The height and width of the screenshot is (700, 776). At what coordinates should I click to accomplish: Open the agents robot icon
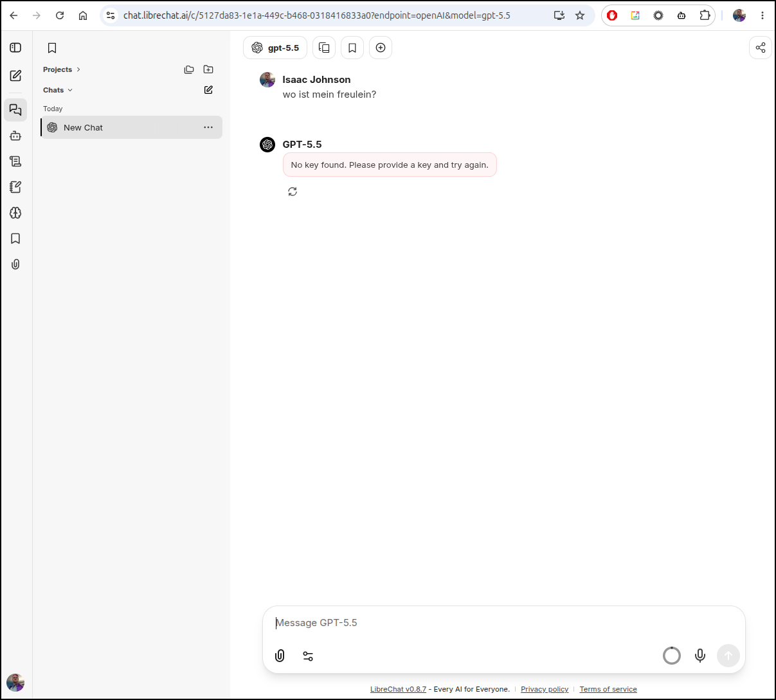tap(16, 136)
